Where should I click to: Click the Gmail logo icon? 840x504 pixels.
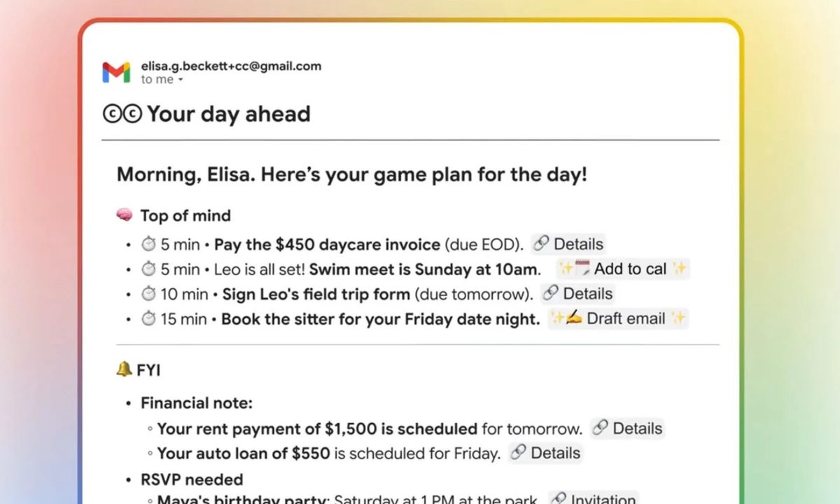pos(116,73)
